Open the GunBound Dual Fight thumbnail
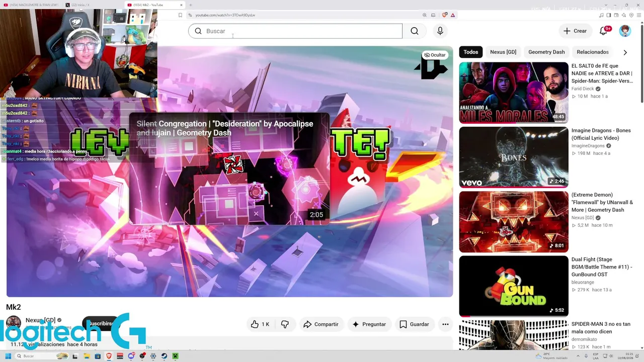Image resolution: width=644 pixels, height=362 pixels. point(514,287)
